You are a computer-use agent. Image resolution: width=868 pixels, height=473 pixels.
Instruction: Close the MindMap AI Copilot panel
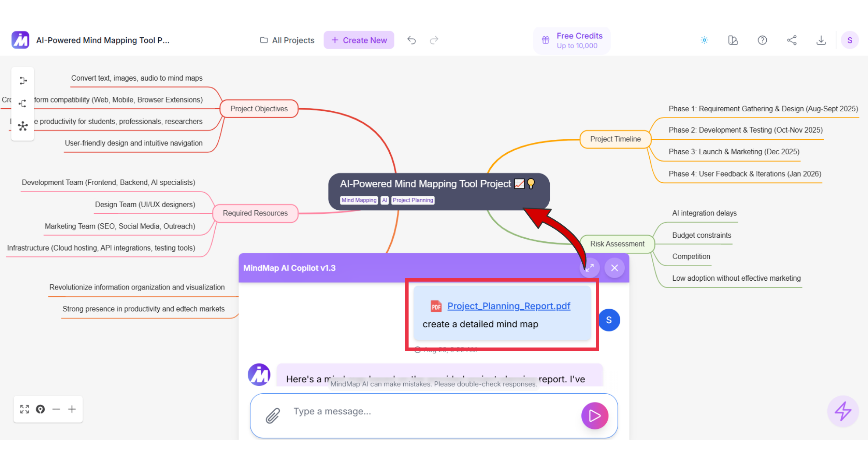[615, 268]
